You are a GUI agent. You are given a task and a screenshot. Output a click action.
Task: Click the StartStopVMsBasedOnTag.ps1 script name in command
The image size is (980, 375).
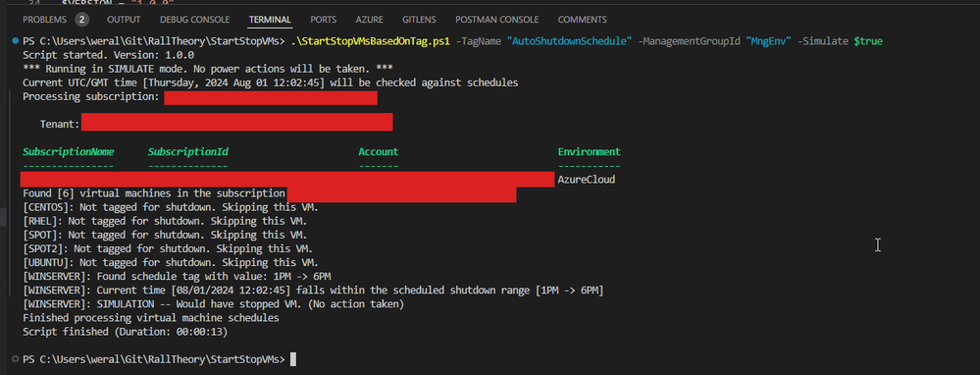click(371, 41)
